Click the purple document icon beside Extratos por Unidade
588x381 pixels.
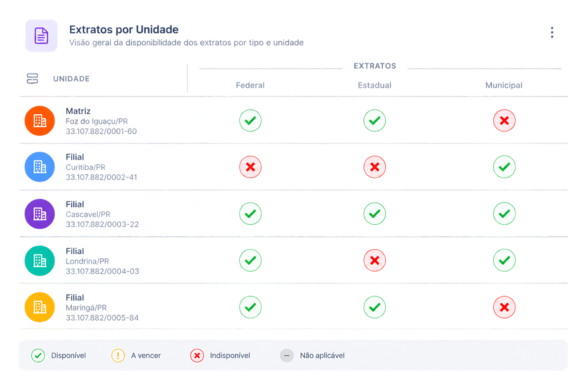pos(41,36)
